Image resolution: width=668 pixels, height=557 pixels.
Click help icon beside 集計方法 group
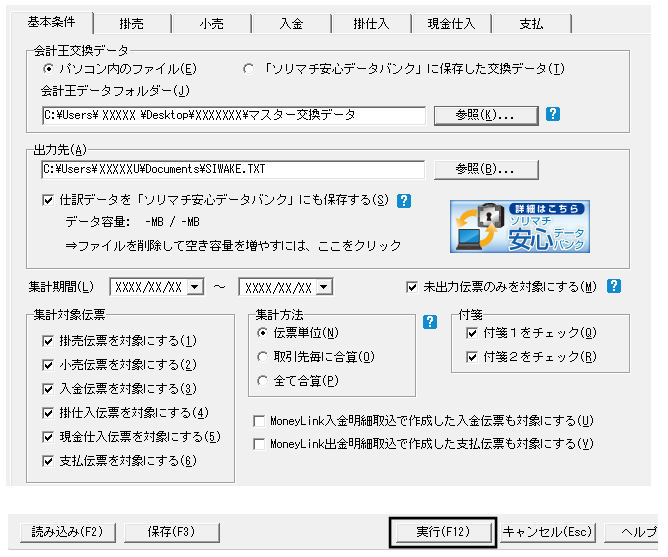431,321
